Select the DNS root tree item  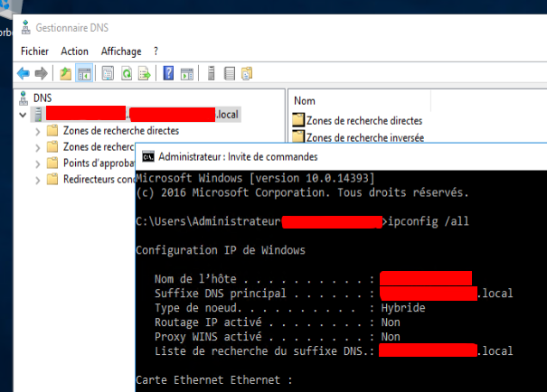point(42,98)
